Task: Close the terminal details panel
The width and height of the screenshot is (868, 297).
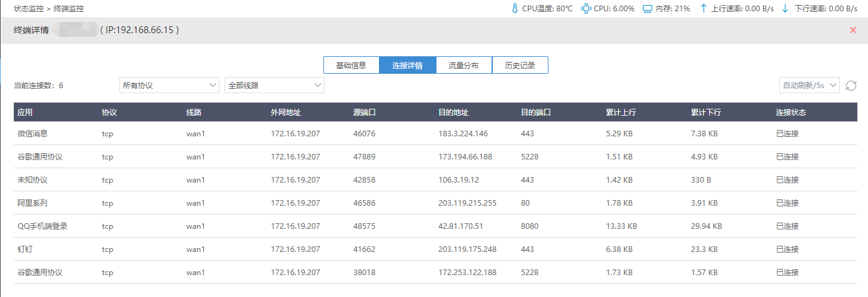Action: pos(853,30)
